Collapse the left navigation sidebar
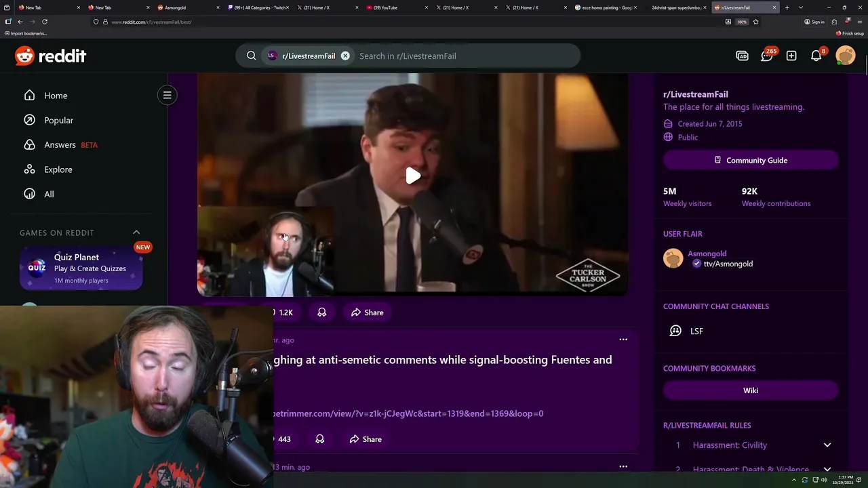The width and height of the screenshot is (868, 488). [167, 95]
